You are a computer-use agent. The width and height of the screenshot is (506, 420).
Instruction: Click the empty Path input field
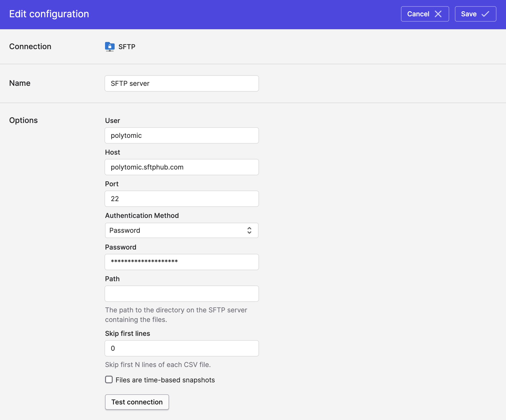pos(182,294)
